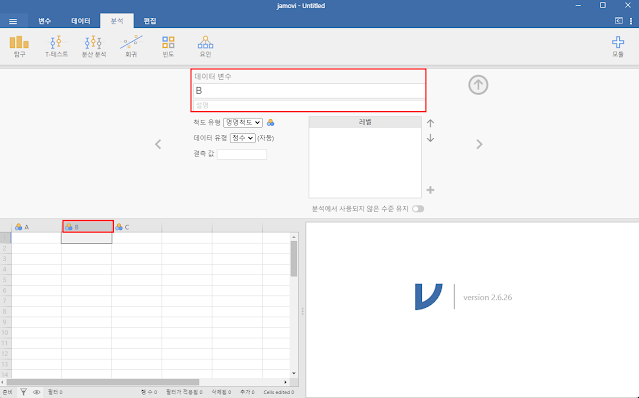639x398 pixels.
Task: Switch to the 데이터 tab
Action: pyautogui.click(x=81, y=21)
